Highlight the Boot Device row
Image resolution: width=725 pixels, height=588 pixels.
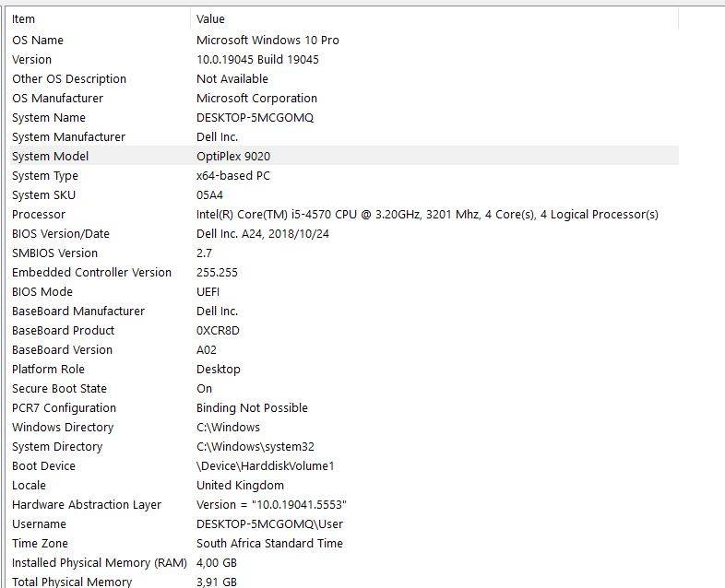click(44, 465)
